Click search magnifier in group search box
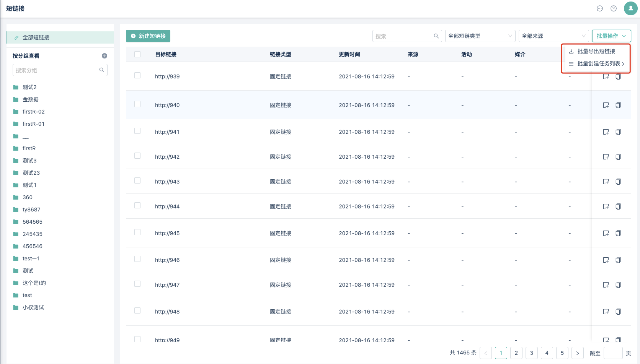The width and height of the screenshot is (640, 364). coord(102,70)
